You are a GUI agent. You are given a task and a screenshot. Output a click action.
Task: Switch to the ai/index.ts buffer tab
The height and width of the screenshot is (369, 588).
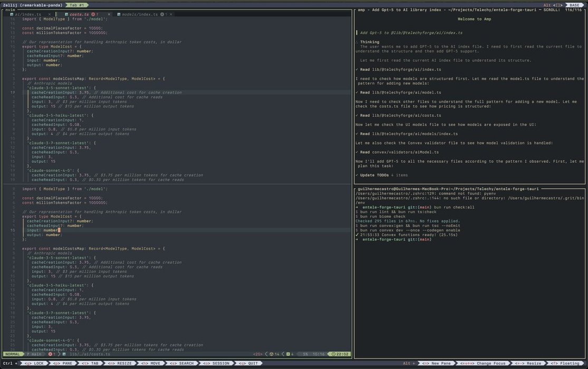[x=27, y=14]
